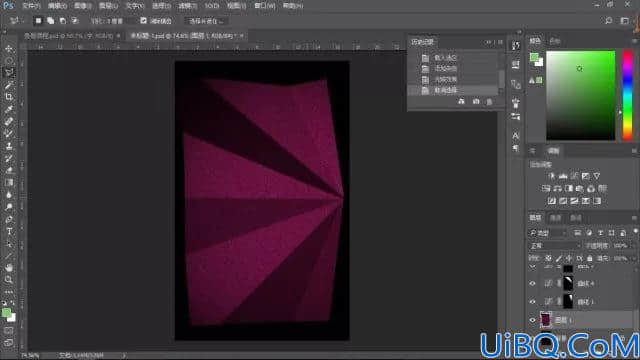Create new snapshot in History panel
Image resolution: width=640 pixels, height=360 pixels.
pos(476,101)
